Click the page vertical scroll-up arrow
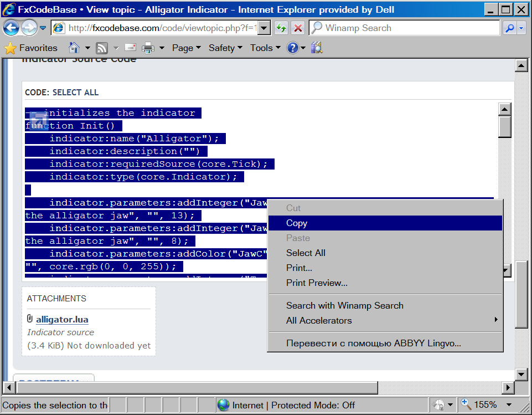Viewport: 532px width, 415px height. (x=521, y=65)
